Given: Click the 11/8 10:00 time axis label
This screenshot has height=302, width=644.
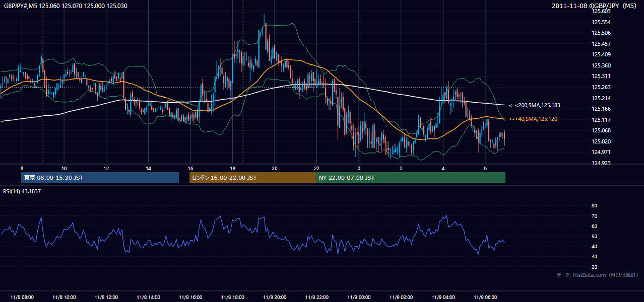Looking at the screenshot, I should (x=64, y=297).
